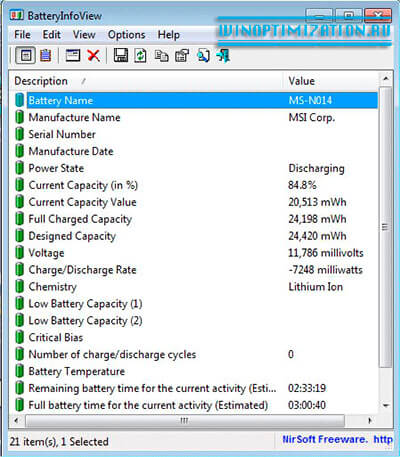Select the Remaining battery time row
Image resolution: width=400 pixels, height=457 pixels.
click(x=196, y=388)
